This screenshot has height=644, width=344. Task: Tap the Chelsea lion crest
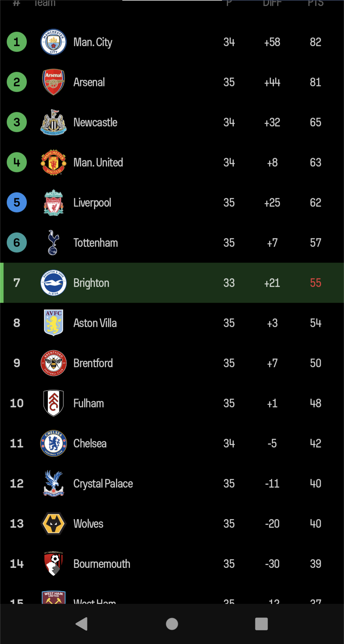click(x=54, y=443)
